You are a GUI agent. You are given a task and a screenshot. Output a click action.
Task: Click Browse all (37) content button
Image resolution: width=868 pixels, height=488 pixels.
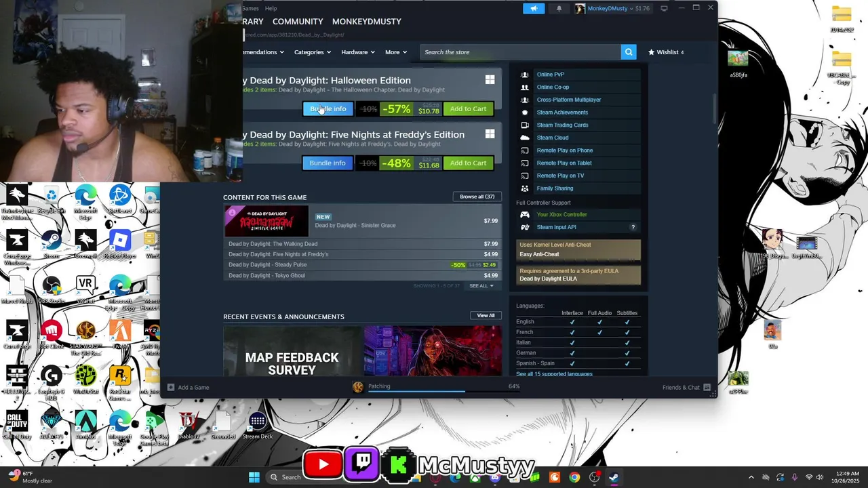pos(477,197)
